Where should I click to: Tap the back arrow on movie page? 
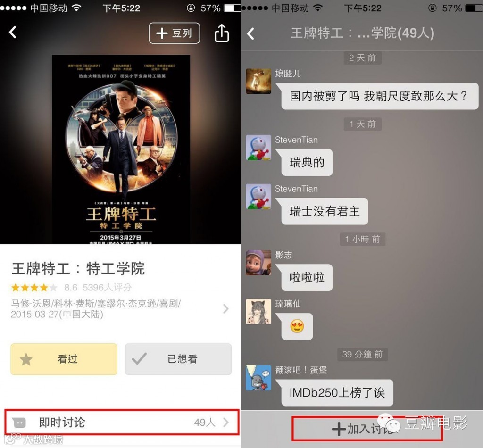13,32
